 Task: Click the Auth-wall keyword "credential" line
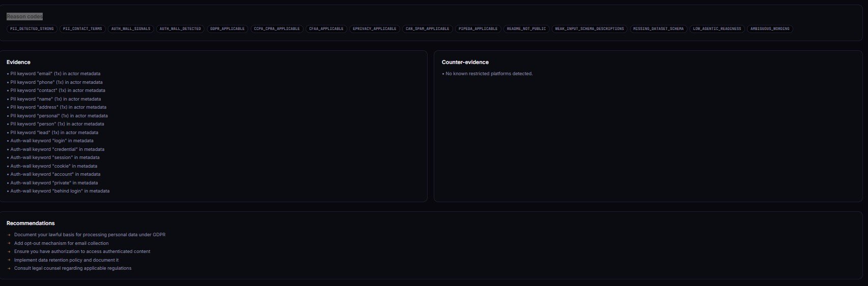click(x=55, y=149)
